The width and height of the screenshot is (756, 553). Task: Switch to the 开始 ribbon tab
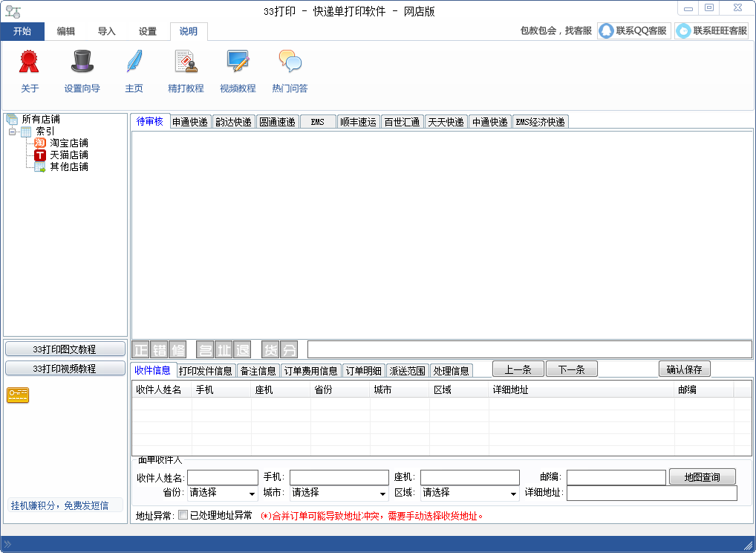coord(23,31)
